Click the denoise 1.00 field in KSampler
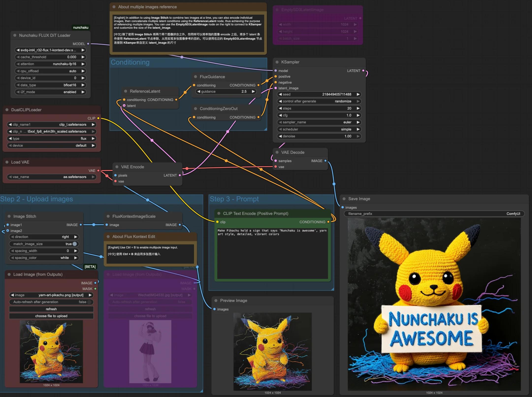The height and width of the screenshot is (397, 532). (x=319, y=136)
